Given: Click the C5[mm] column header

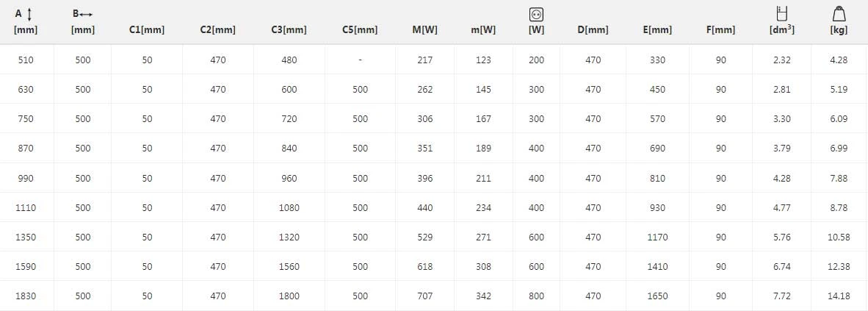Looking at the screenshot, I should pos(360,30).
